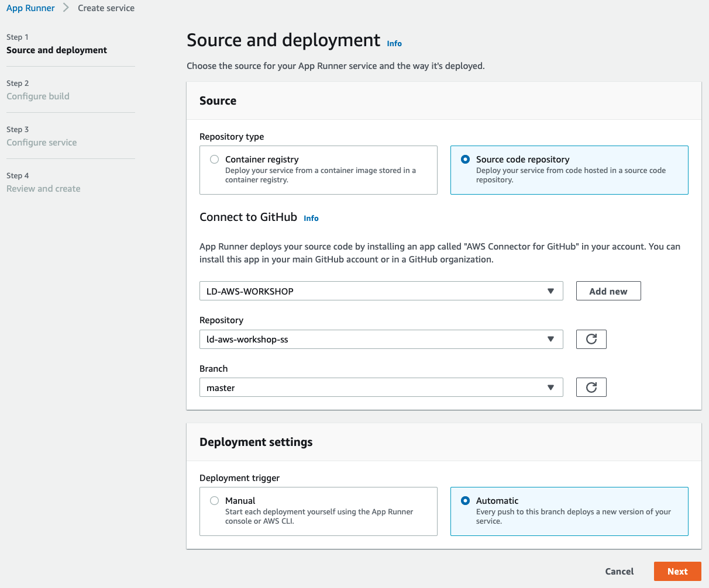Screen dimensions: 709x588
Task: Open Info link beside Source and deployment
Action: [394, 43]
